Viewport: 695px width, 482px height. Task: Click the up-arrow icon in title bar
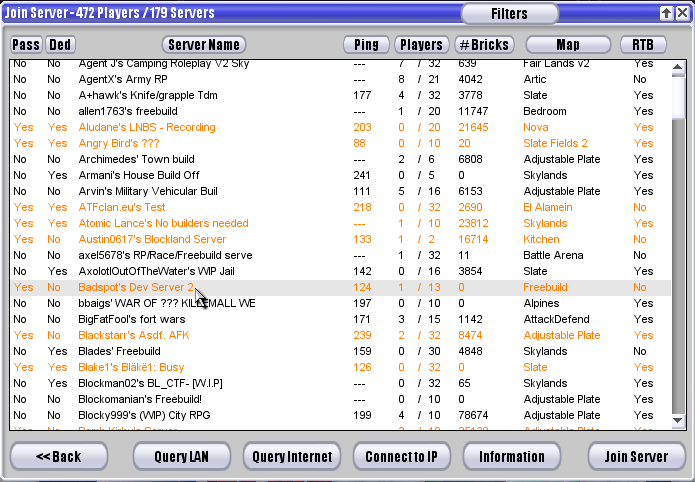tap(667, 13)
